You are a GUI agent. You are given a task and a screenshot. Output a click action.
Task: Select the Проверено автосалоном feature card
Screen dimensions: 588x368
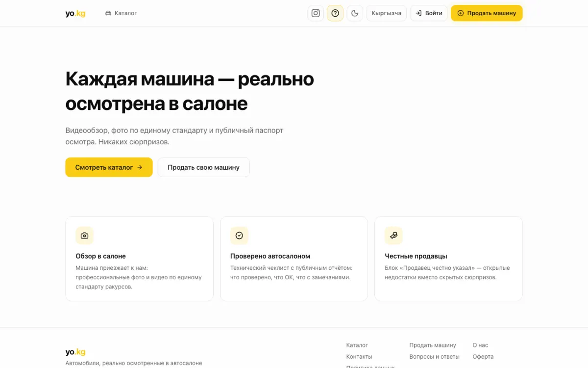294,259
